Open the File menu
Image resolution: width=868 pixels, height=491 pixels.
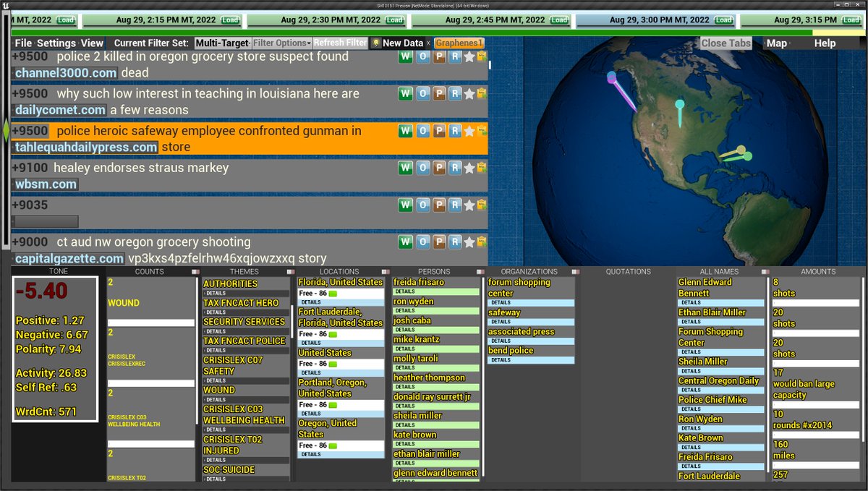(23, 43)
